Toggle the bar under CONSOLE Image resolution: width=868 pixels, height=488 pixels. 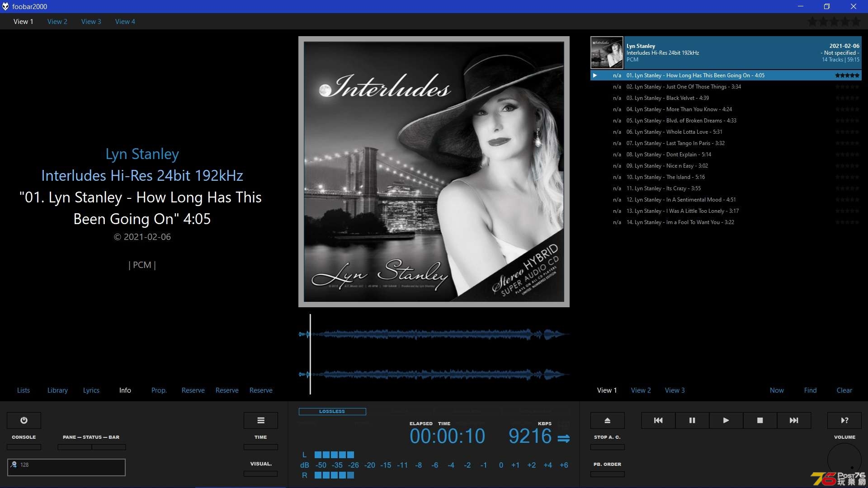24,447
